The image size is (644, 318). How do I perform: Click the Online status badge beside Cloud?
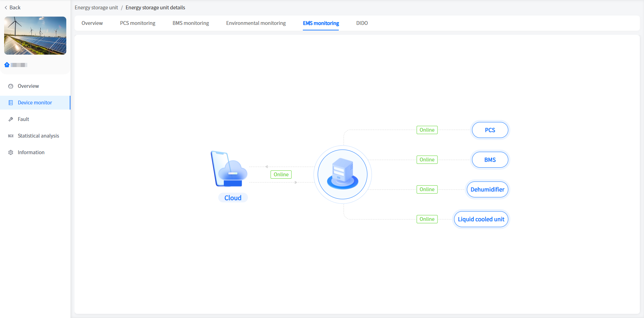(281, 175)
